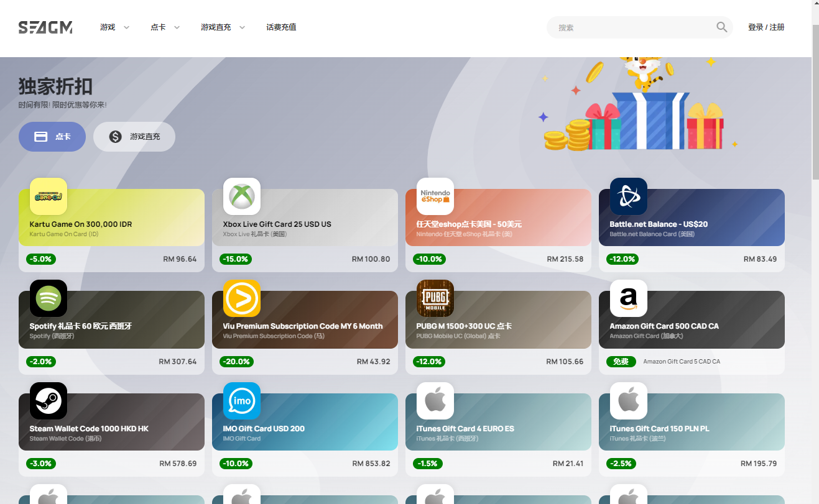Click Apple icon for iTunes 4 EURO ES
The height and width of the screenshot is (504, 819).
coord(435,401)
